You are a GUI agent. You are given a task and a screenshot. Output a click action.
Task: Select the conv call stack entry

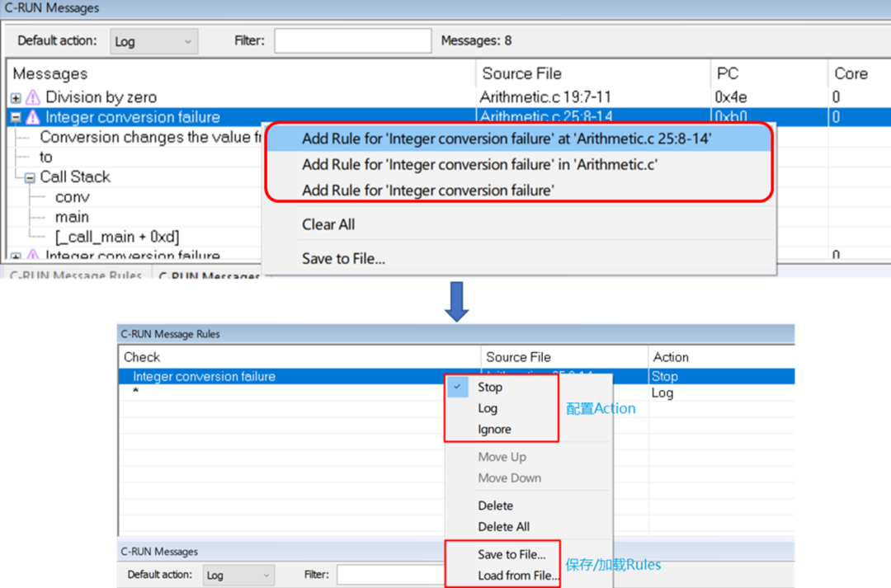pyautogui.click(x=73, y=197)
